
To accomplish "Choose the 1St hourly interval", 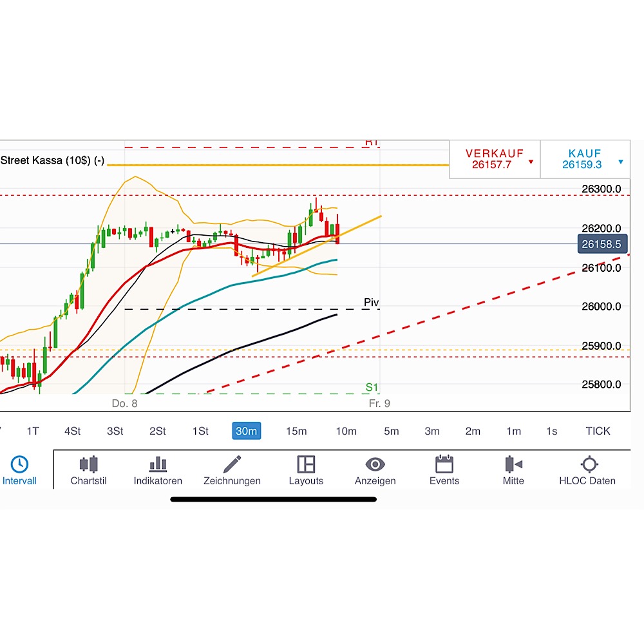I will (200, 431).
